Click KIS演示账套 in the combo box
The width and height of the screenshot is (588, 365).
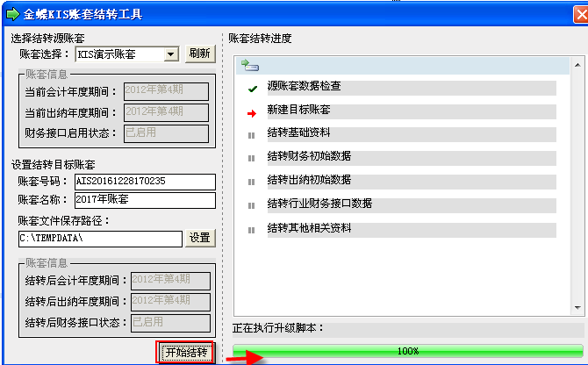(106, 54)
